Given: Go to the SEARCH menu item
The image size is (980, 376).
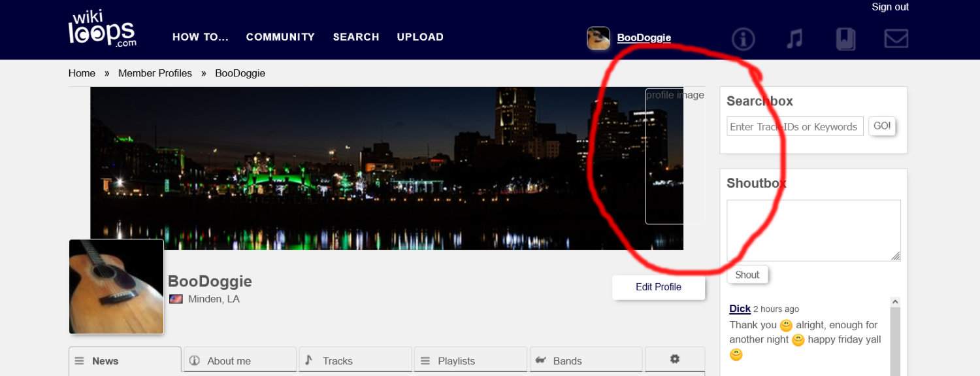Looking at the screenshot, I should pyautogui.click(x=356, y=37).
